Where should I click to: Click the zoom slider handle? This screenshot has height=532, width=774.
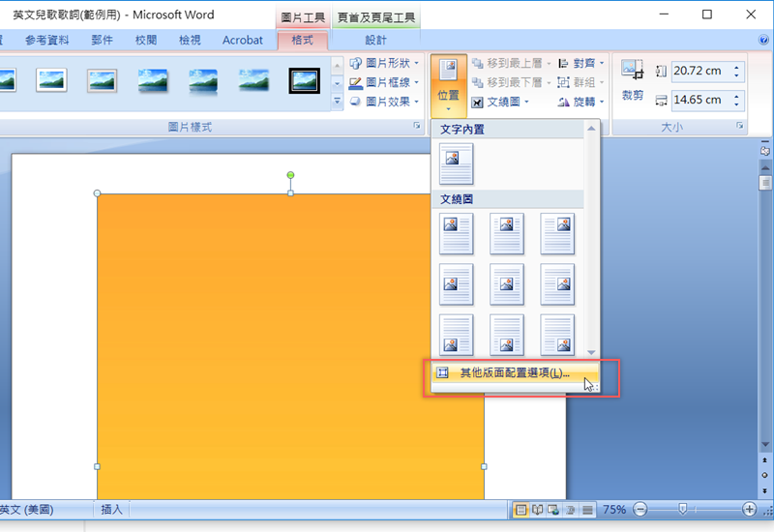(x=683, y=509)
